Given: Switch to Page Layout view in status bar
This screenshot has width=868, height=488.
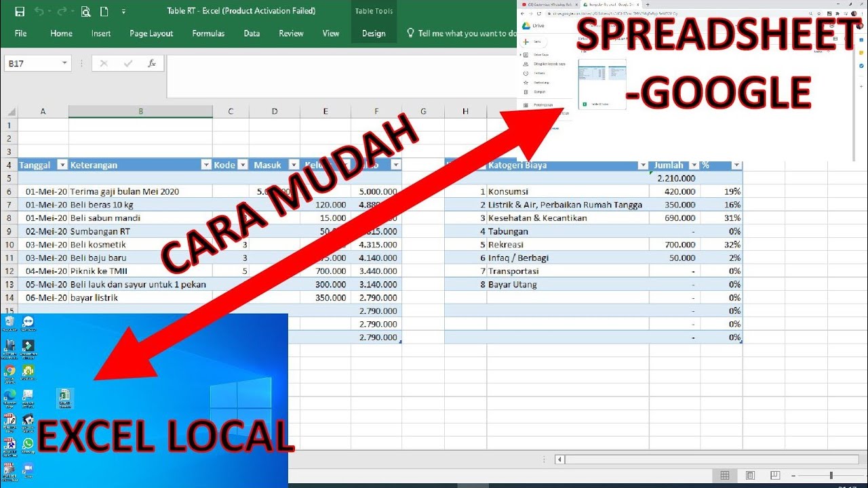Looking at the screenshot, I should pyautogui.click(x=750, y=476).
